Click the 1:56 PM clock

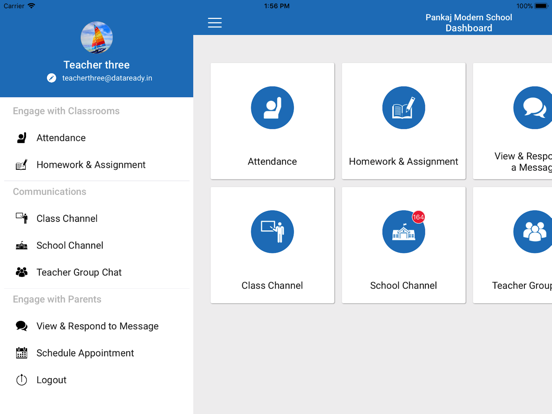(x=277, y=6)
